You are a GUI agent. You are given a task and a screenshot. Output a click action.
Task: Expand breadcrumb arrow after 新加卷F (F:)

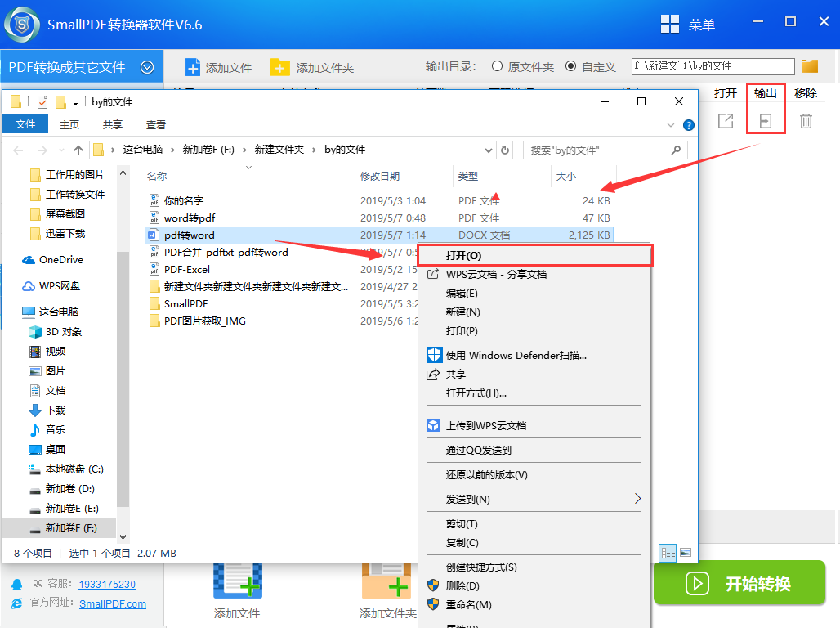coord(244,150)
